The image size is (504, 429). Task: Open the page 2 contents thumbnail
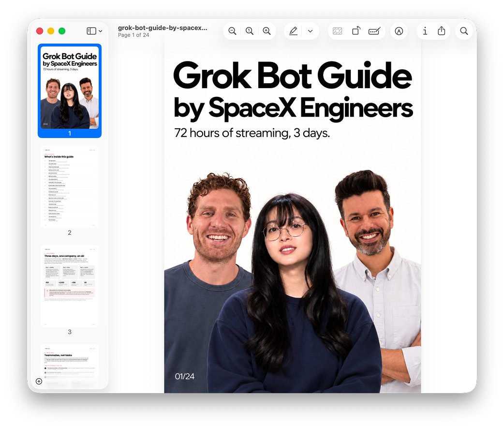[70, 187]
